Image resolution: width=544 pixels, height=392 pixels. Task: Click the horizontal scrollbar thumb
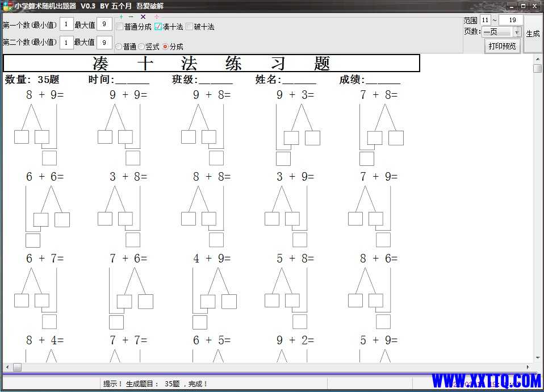pos(17,367)
